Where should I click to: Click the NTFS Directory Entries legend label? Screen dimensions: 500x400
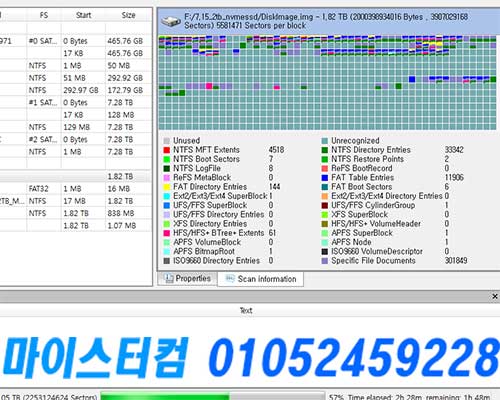coord(371,150)
